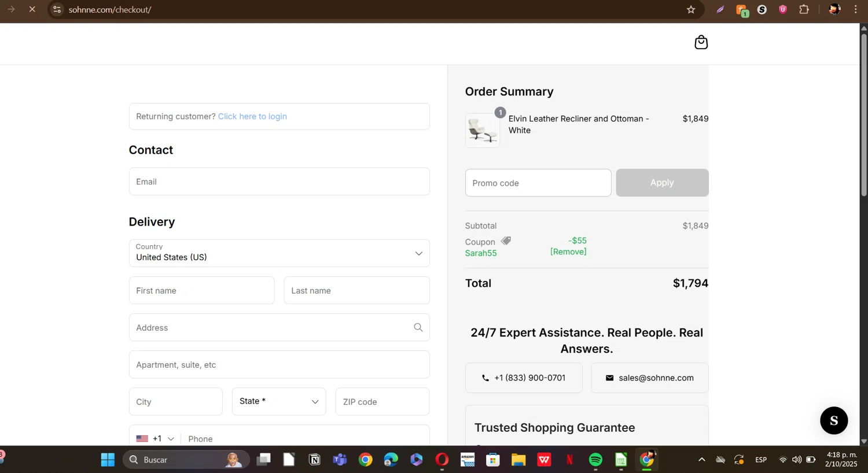Open the Windows Start menu
868x473 pixels.
click(x=108, y=460)
